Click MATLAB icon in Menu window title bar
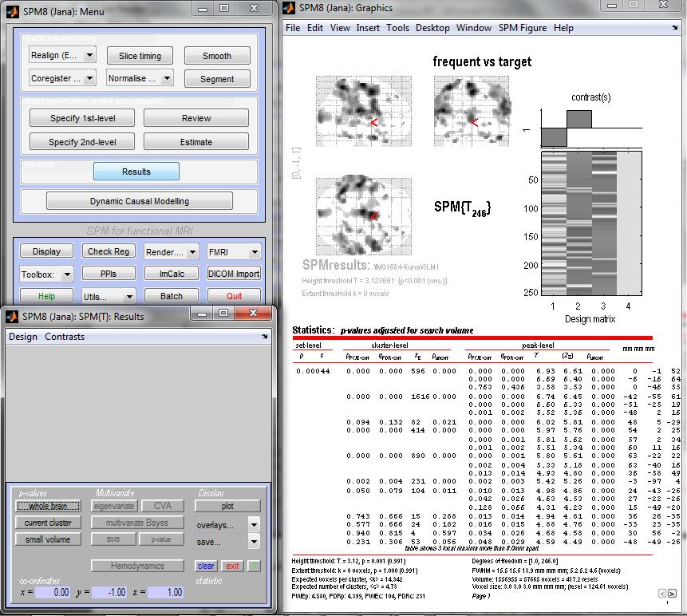The width and height of the screenshot is (687, 616). pos(13,12)
